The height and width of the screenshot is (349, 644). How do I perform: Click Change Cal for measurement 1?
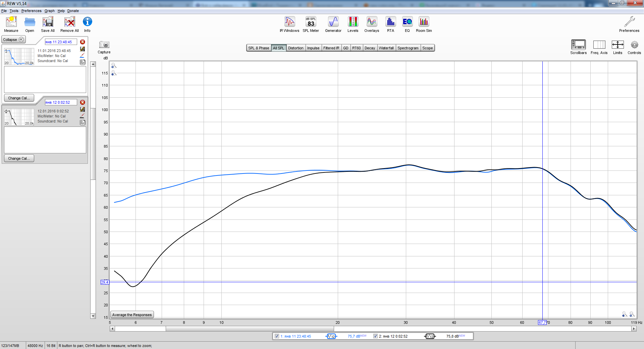coord(19,98)
